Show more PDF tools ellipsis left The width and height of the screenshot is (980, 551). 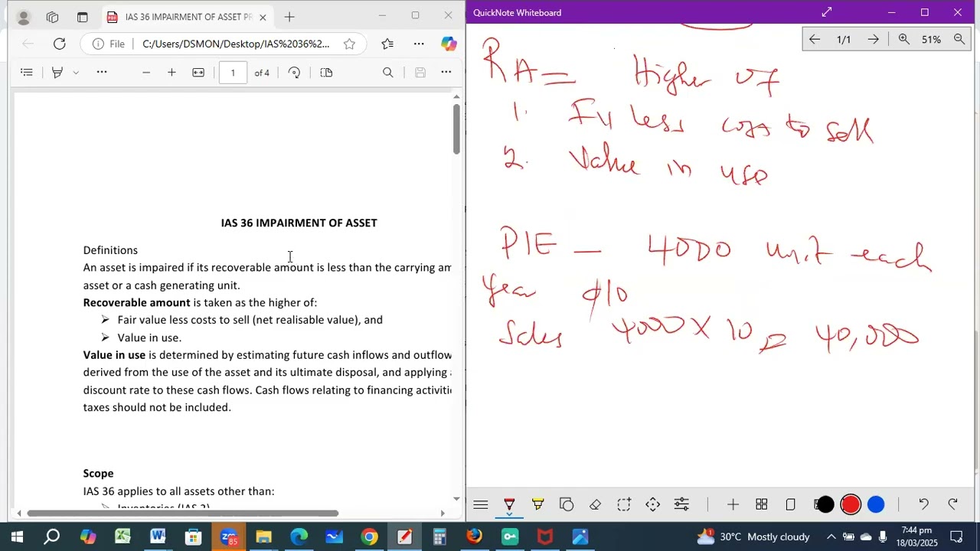[102, 72]
